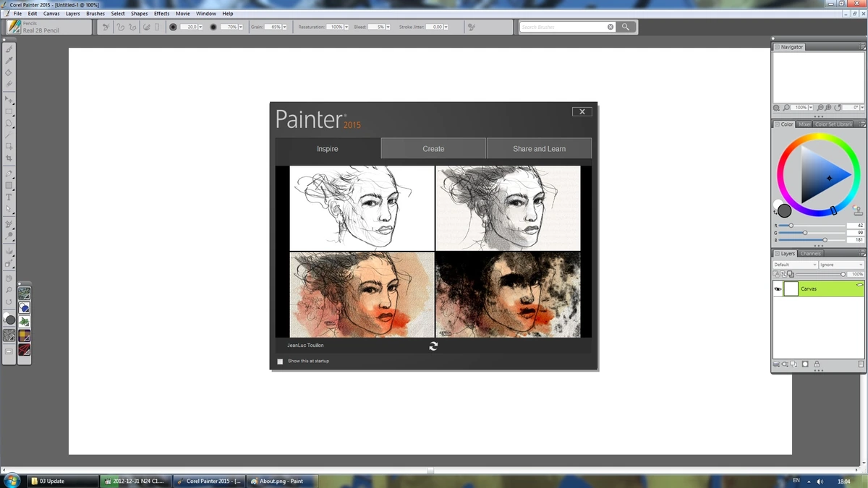Open the brush size dropdown showing 20.0
868x488 pixels.
(x=201, y=27)
